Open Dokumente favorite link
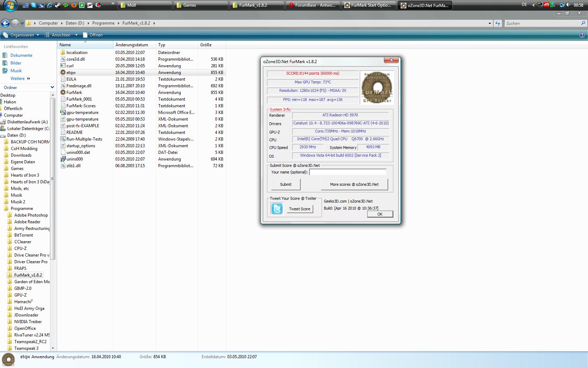The image size is (588, 368). click(21, 55)
